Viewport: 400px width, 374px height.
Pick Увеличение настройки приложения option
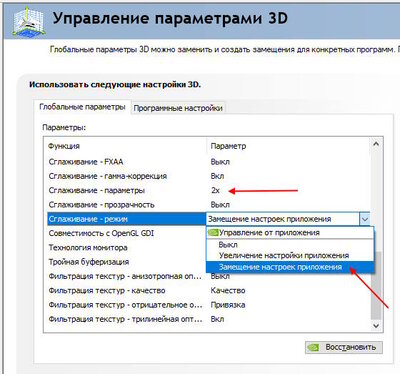coord(290,256)
